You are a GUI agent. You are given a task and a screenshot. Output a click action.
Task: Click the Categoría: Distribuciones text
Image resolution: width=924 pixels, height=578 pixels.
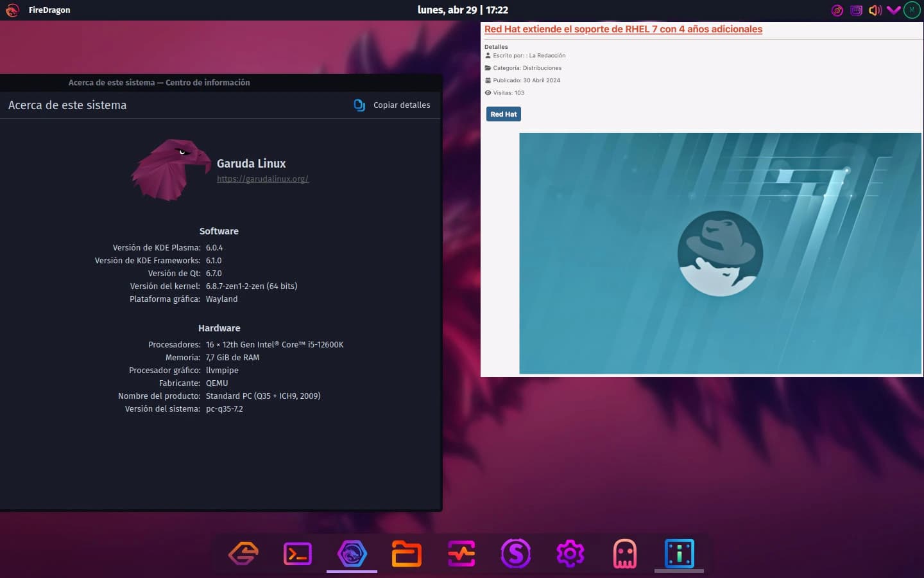coord(527,68)
